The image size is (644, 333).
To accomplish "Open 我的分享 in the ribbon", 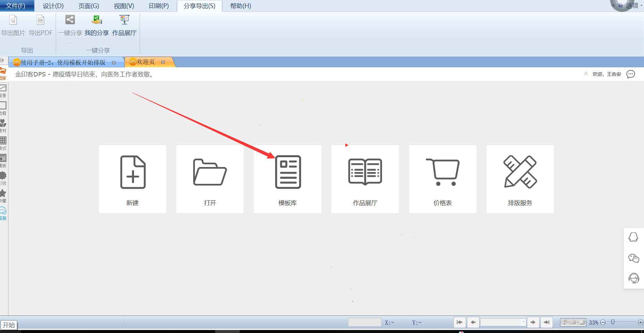I will (x=97, y=25).
